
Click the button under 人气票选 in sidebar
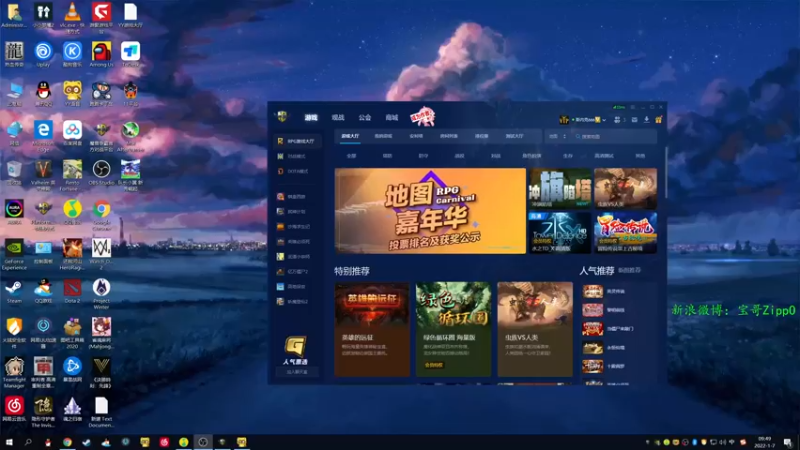click(x=297, y=372)
